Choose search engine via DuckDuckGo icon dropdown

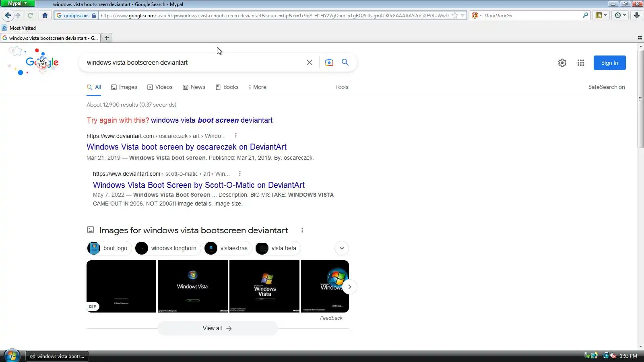coord(477,15)
